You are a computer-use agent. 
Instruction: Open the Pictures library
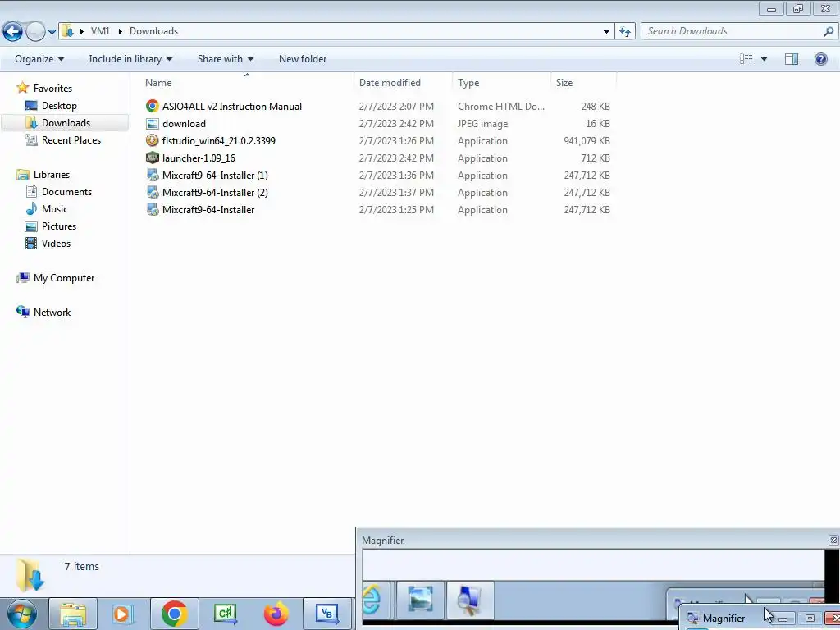click(x=51, y=226)
